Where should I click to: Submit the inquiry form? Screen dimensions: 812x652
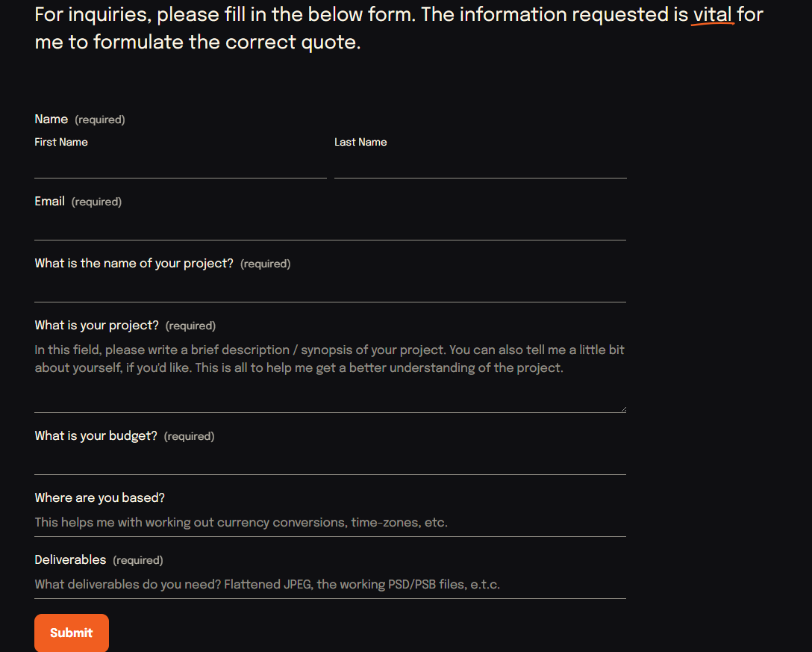72,633
